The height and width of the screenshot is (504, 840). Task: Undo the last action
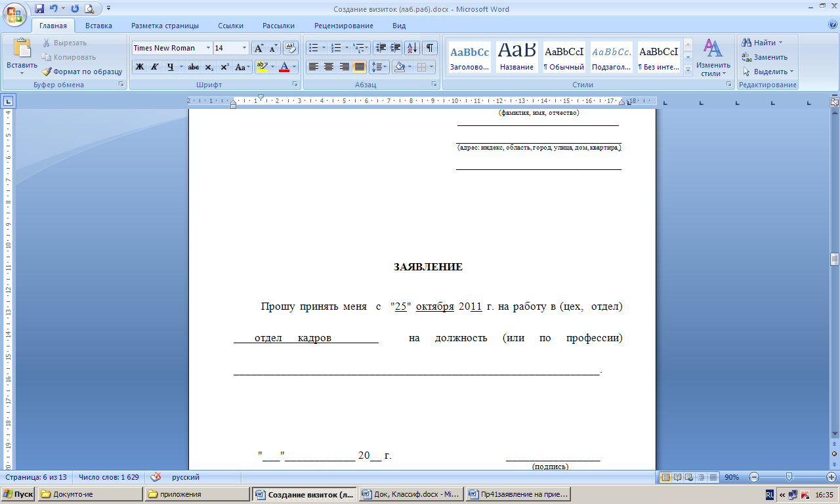click(x=54, y=9)
